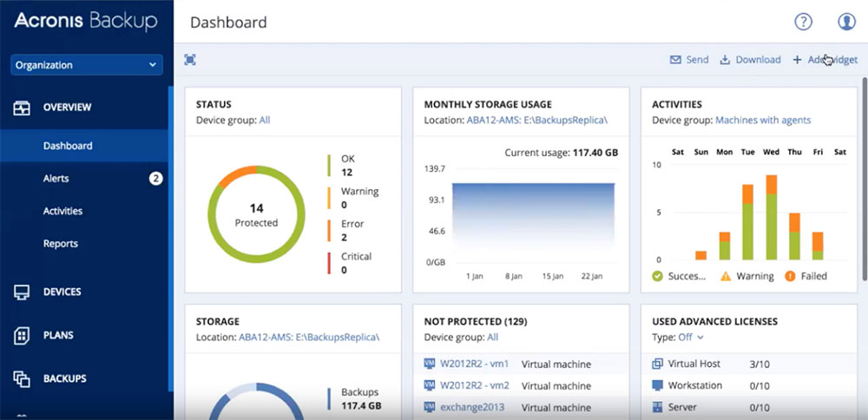The width and height of the screenshot is (868, 420).
Task: Open Storage widget location link
Action: click(309, 337)
